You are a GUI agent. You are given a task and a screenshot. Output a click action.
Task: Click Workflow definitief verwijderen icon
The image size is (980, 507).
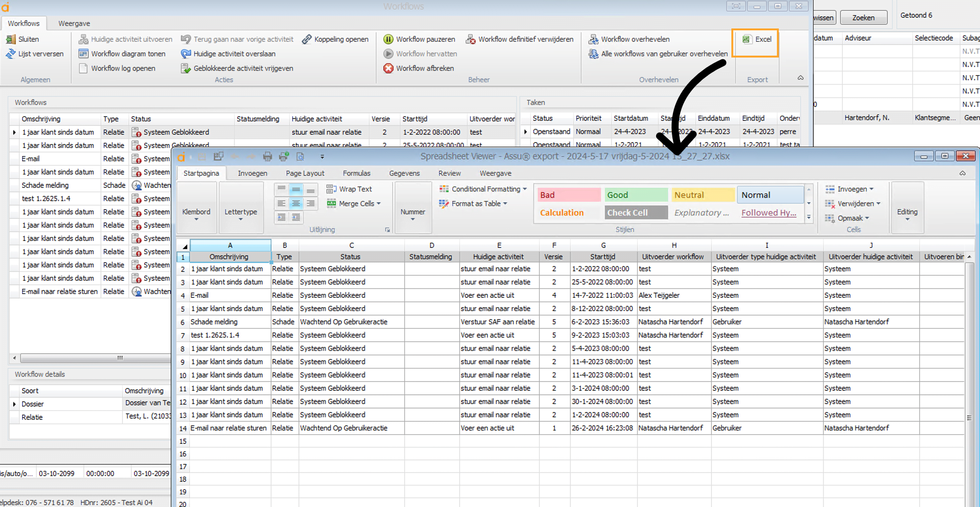point(471,39)
